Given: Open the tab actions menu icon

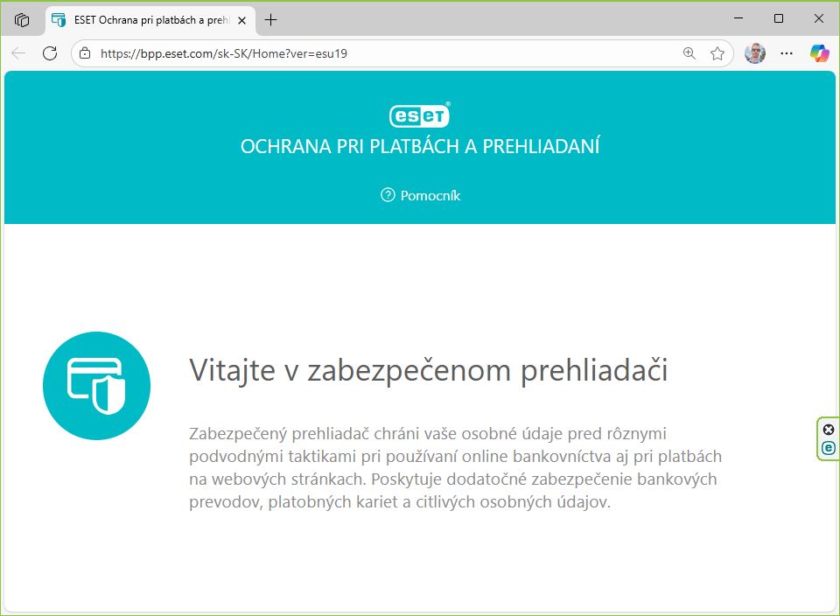Looking at the screenshot, I should (x=22, y=19).
